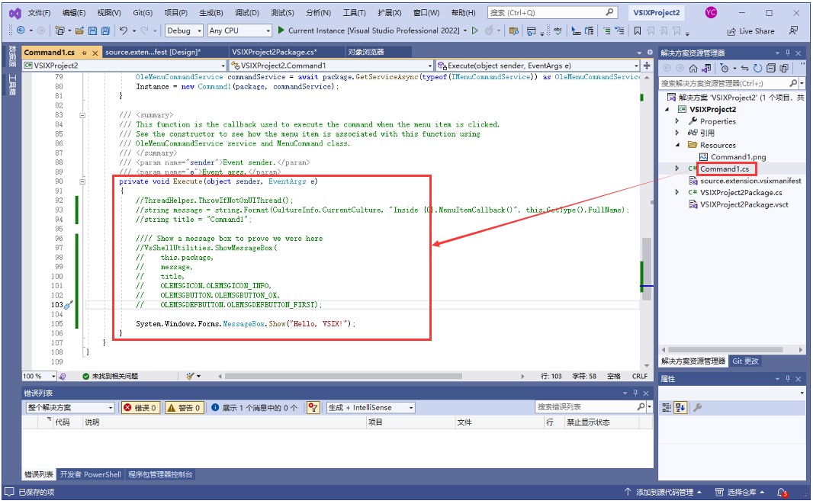Expand the Properties node in Solution Explorer

point(677,120)
